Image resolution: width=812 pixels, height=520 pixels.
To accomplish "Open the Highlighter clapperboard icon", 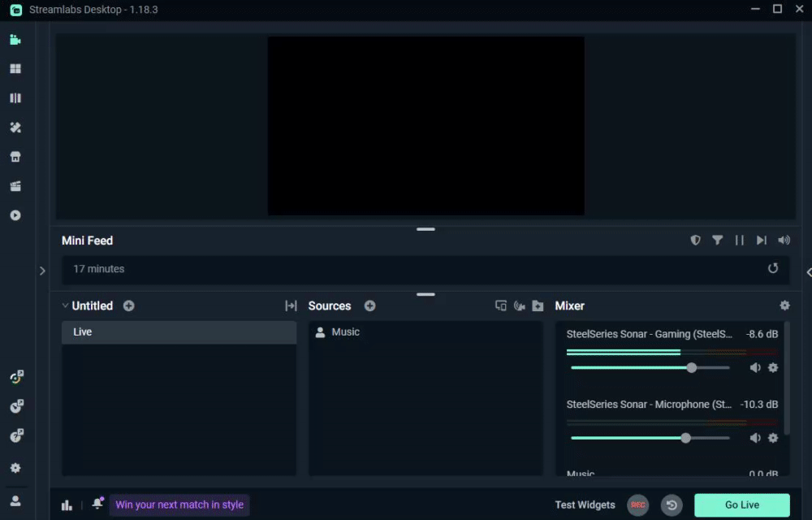I will coord(15,186).
